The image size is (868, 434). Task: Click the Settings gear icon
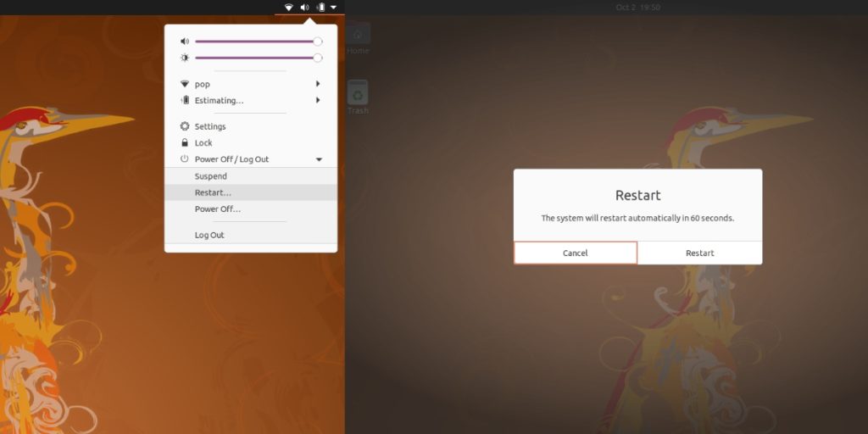point(185,126)
